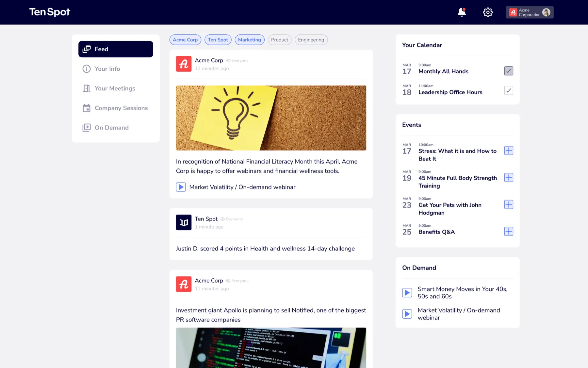This screenshot has height=368, width=588.
Task: Enable the Engineering filter chip
Action: coord(311,40)
